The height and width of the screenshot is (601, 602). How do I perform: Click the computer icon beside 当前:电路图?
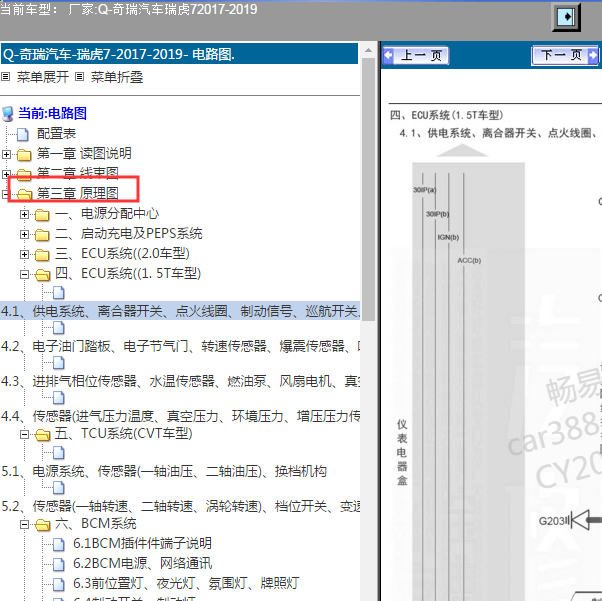(x=8, y=114)
